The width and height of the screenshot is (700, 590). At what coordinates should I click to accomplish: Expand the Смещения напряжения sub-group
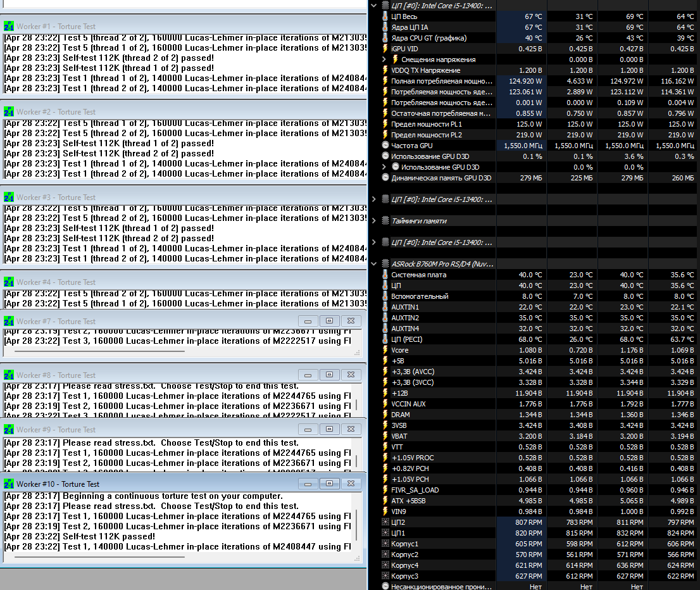pyautogui.click(x=384, y=60)
